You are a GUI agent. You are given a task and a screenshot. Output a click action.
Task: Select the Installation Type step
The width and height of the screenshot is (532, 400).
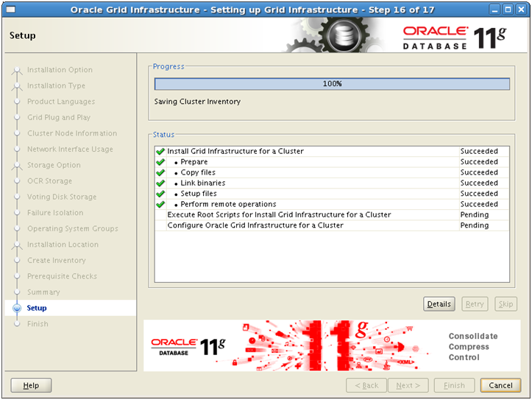point(57,85)
